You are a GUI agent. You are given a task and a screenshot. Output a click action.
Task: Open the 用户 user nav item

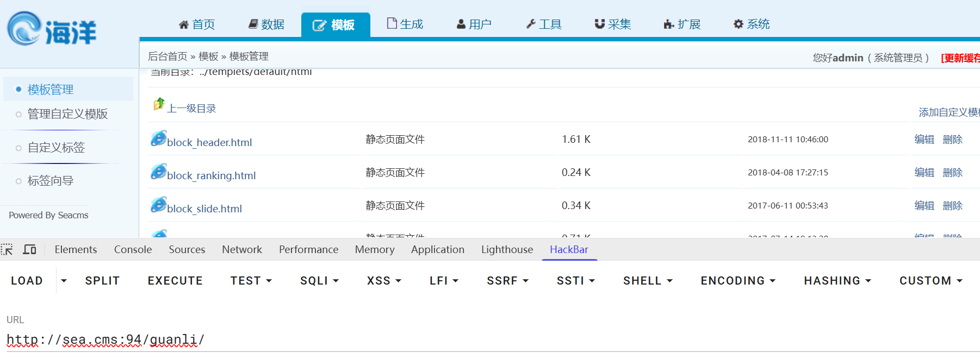coord(474,24)
